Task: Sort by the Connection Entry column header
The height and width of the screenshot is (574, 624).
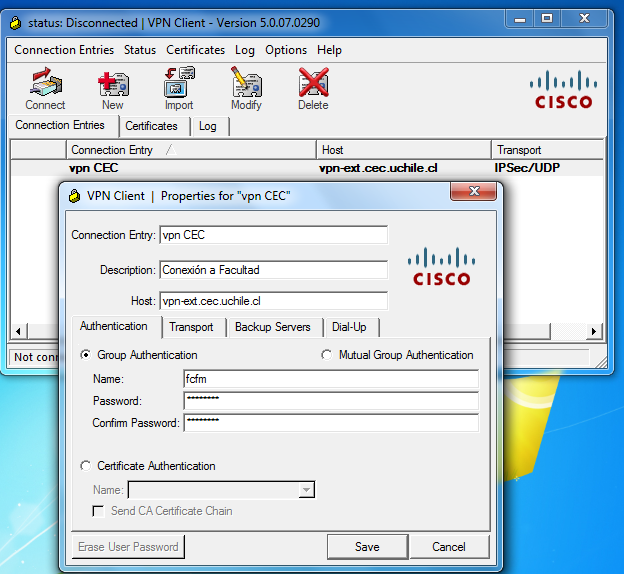Action: tap(191, 150)
